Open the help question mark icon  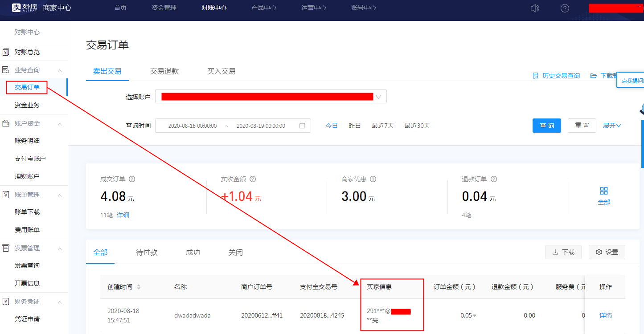(x=565, y=8)
